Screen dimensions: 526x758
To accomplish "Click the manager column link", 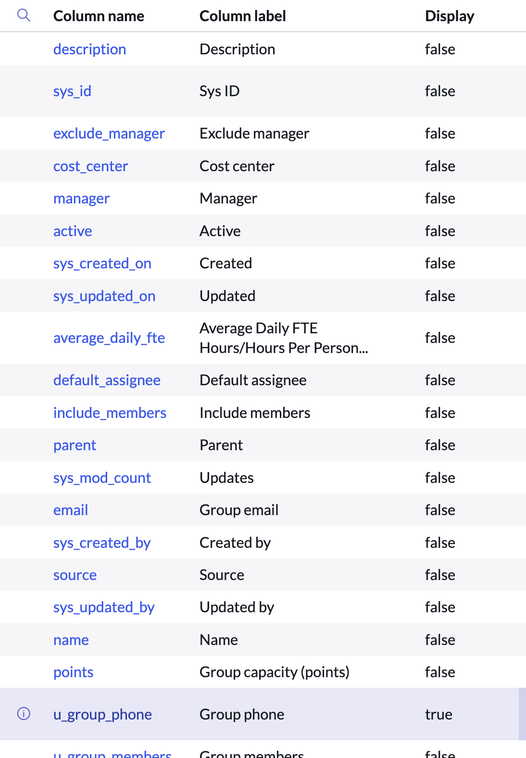I will (x=81, y=199).
